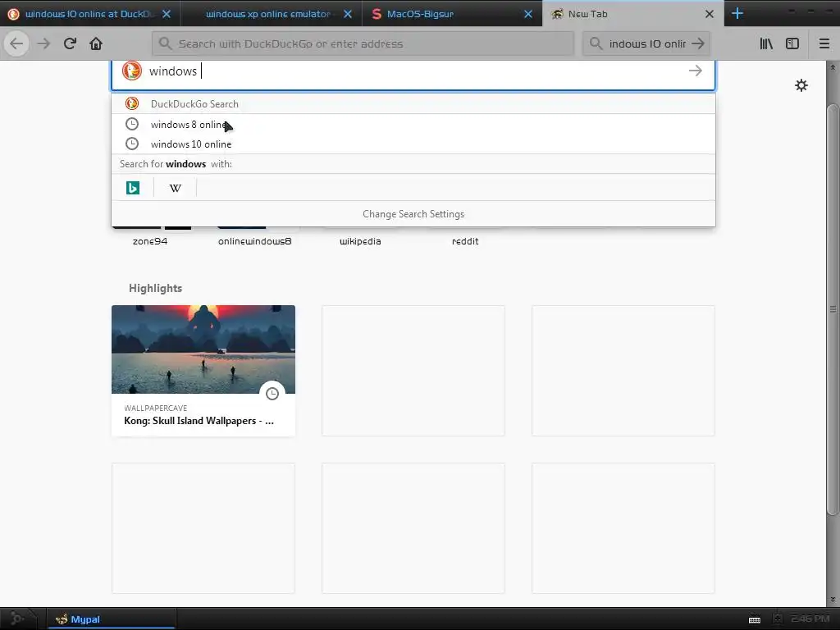Search windows with Wikipedia icon
The image size is (840, 630).
pyautogui.click(x=176, y=188)
